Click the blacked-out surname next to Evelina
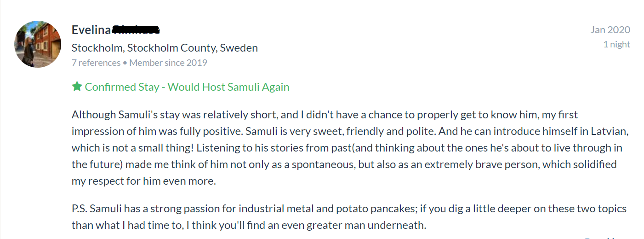Viewport: 644px width, 239px height. (x=136, y=30)
